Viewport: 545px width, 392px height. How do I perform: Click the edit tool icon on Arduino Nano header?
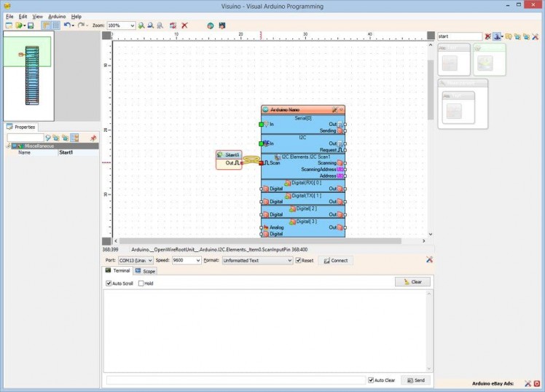[334, 109]
